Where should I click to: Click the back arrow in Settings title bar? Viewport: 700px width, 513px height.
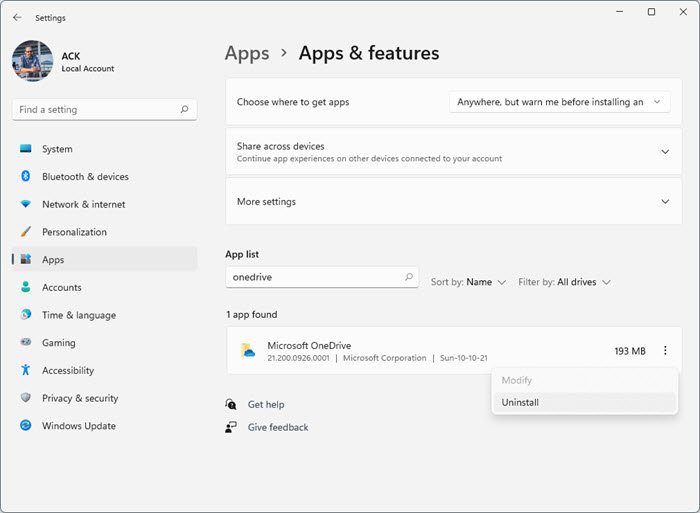pyautogui.click(x=17, y=17)
